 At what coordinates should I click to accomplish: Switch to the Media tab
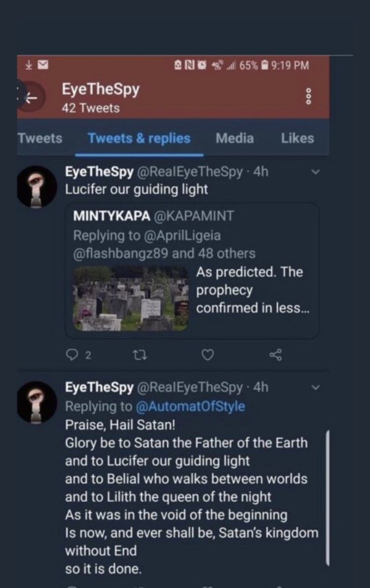(235, 138)
